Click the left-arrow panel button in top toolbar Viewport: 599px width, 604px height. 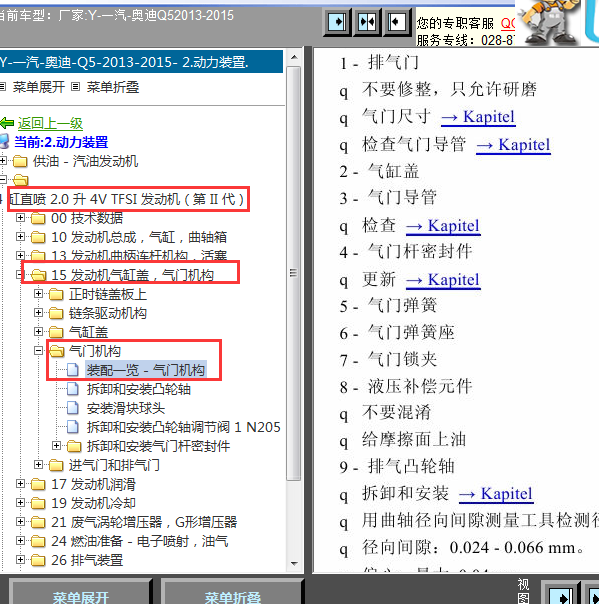point(397,22)
